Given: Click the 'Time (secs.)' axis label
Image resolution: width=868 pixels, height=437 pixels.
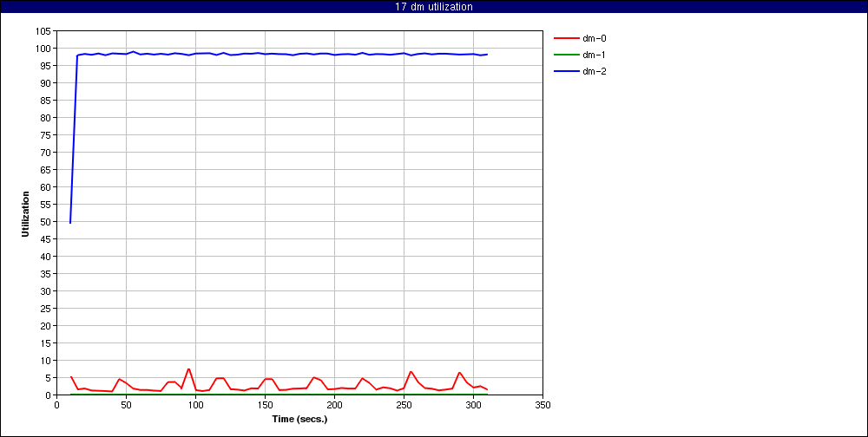Looking at the screenshot, I should [299, 420].
